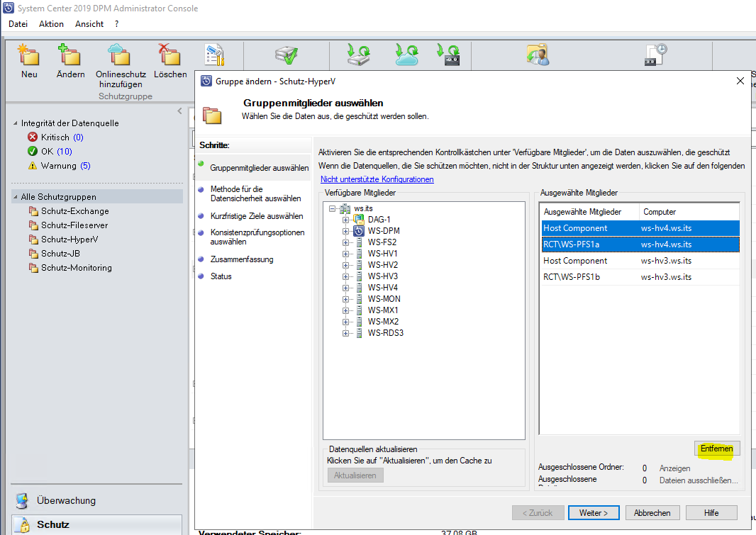This screenshot has height=535, width=756.
Task: Select step Kurzfristige Ziele auswählen
Action: point(257,216)
